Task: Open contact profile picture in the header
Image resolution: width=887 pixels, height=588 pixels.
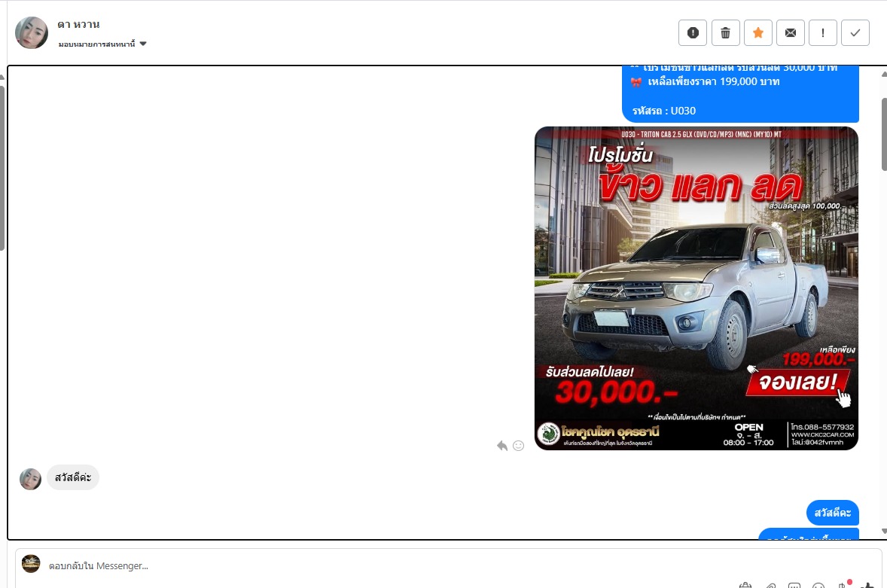Action: tap(32, 32)
